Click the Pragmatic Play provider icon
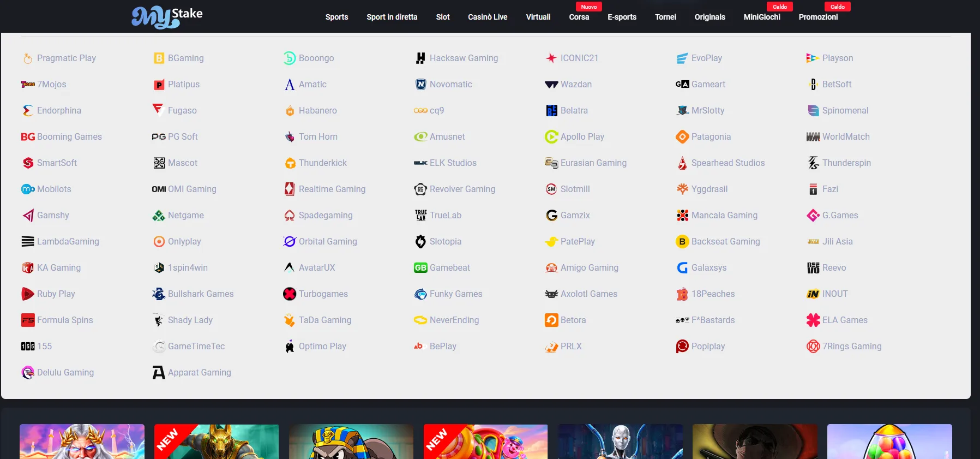This screenshot has height=459, width=980. (x=28, y=58)
